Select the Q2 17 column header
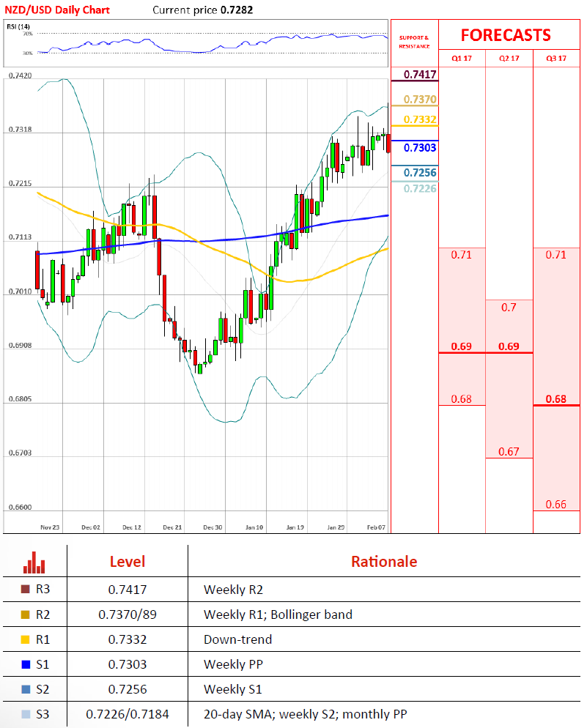Viewport: 587px width, 728px height. (x=509, y=59)
